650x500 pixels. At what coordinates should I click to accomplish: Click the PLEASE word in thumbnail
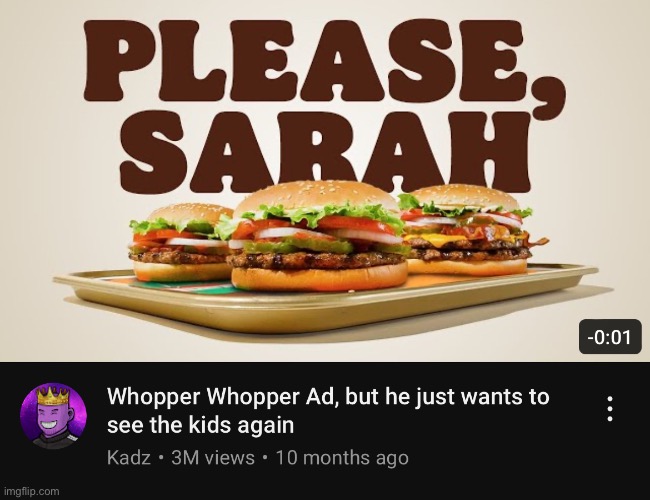point(305,61)
